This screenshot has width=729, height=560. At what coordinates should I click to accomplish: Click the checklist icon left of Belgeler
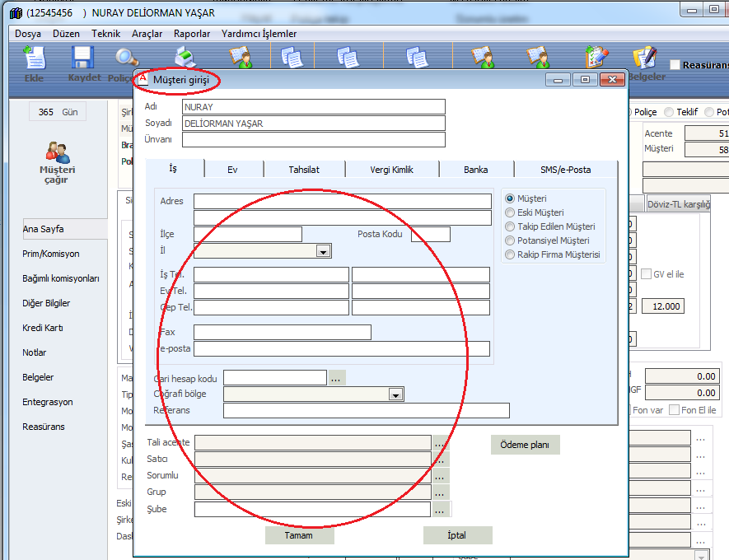click(596, 58)
